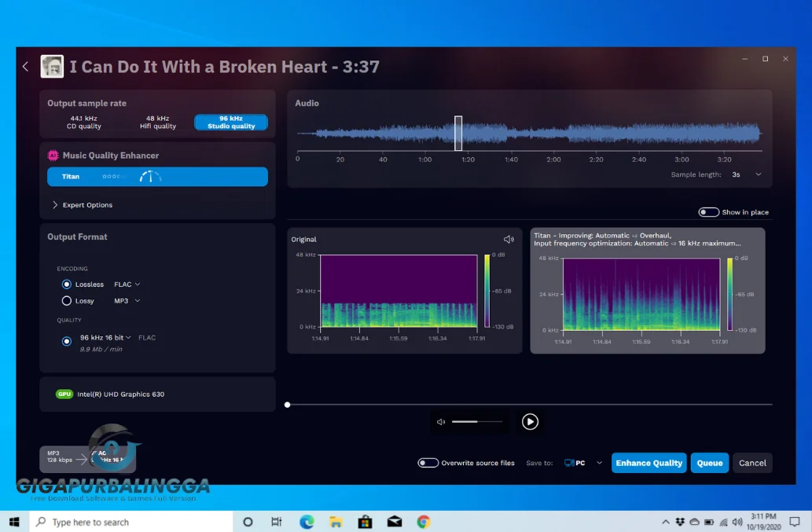Open Mail app from the taskbar
Image resolution: width=812 pixels, height=532 pixels.
pos(394,522)
